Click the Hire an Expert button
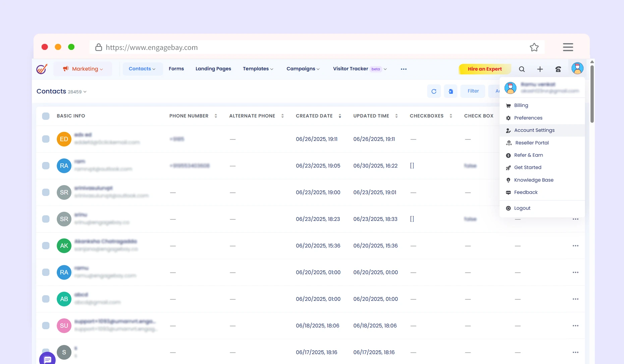Viewport: 624px width, 364px height. click(485, 69)
